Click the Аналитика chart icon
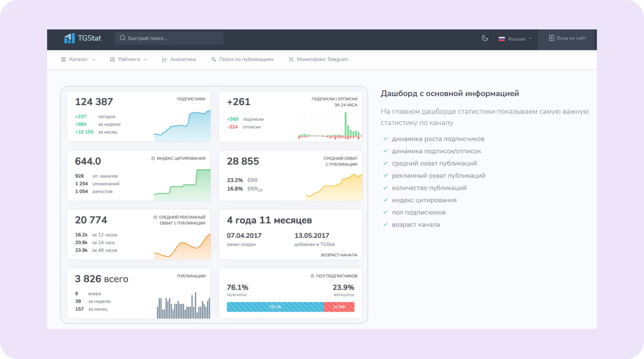Viewport: 644px width, 359px height. tap(164, 60)
